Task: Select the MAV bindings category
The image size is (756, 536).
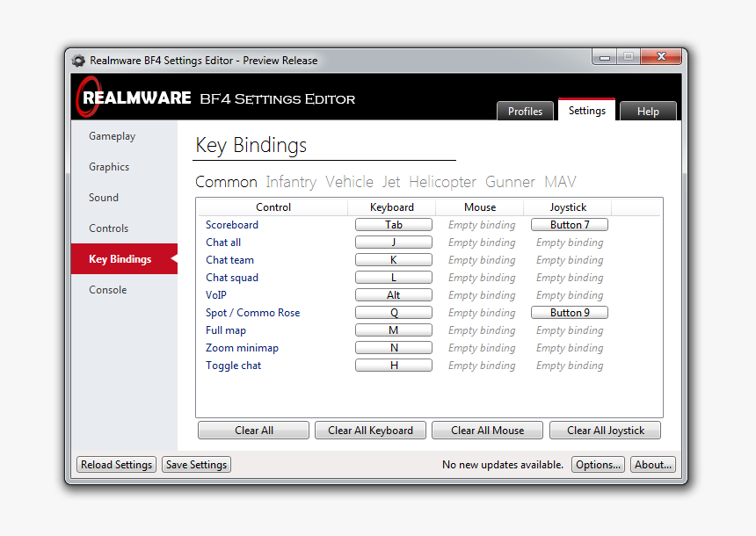Action: pos(560,182)
